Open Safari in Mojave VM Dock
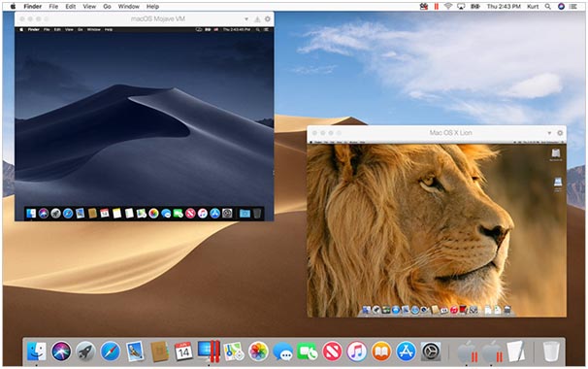Screen dimensions: 588x369 pos(68,214)
